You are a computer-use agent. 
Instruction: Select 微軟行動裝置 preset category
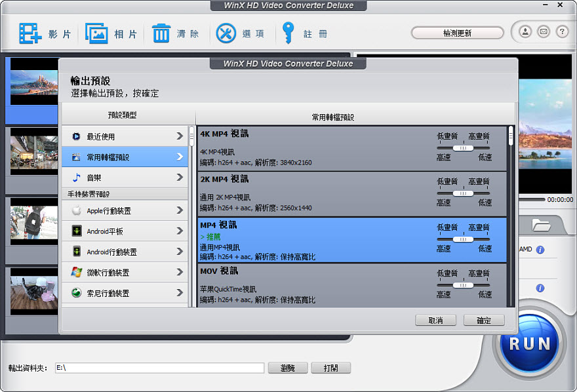tap(126, 272)
